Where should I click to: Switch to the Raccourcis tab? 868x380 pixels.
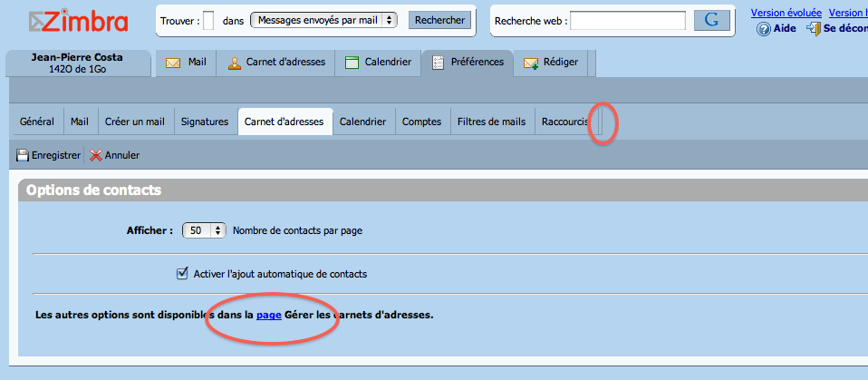(x=565, y=122)
